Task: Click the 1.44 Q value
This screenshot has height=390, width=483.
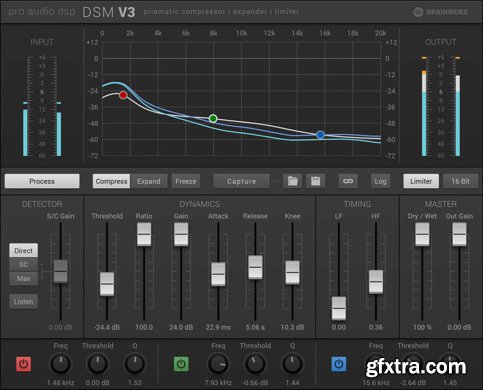Action: [x=292, y=383]
